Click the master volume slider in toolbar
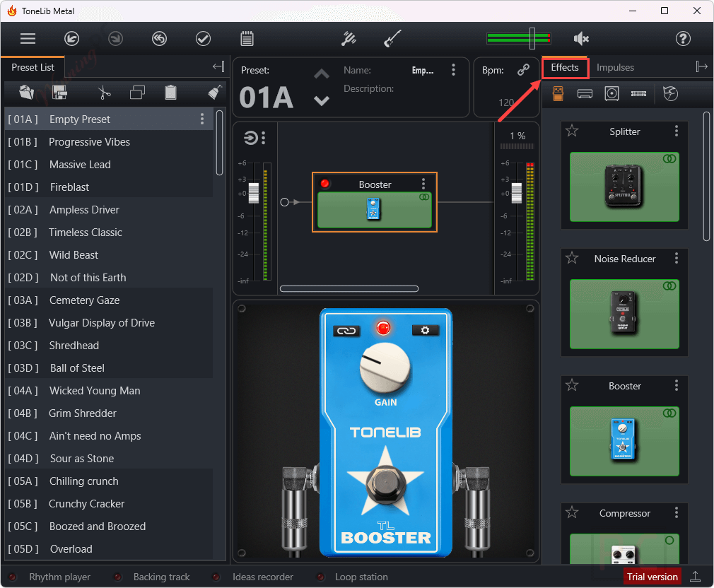 pos(532,38)
